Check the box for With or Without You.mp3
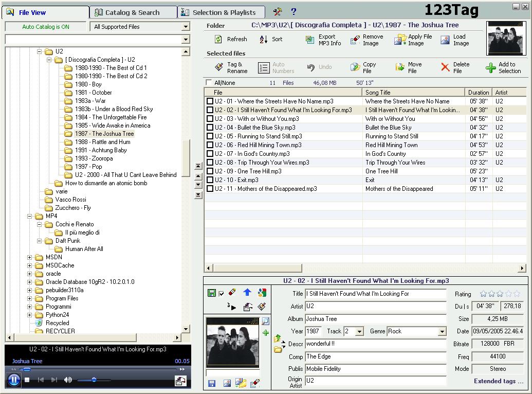Image resolution: width=532 pixels, height=394 pixels. tap(210, 119)
